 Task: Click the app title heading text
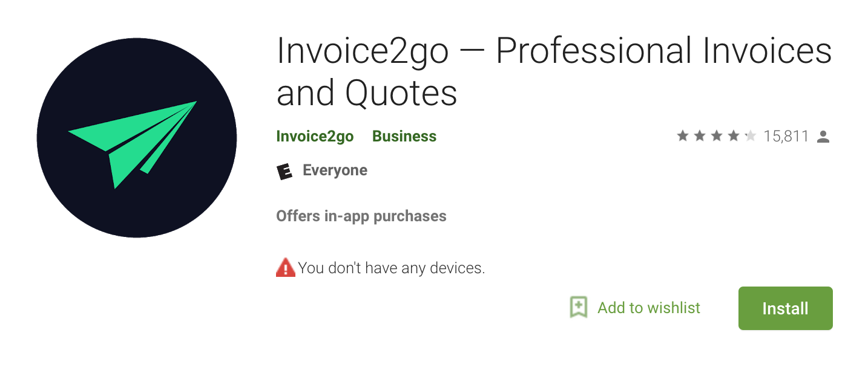click(x=554, y=72)
